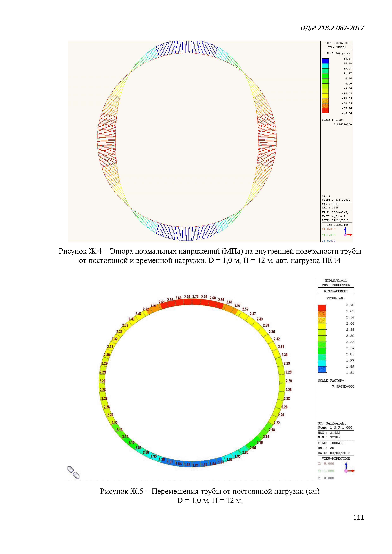
Task: Click the "1.81" label on pipe ring bottom
Action: click(x=195, y=465)
